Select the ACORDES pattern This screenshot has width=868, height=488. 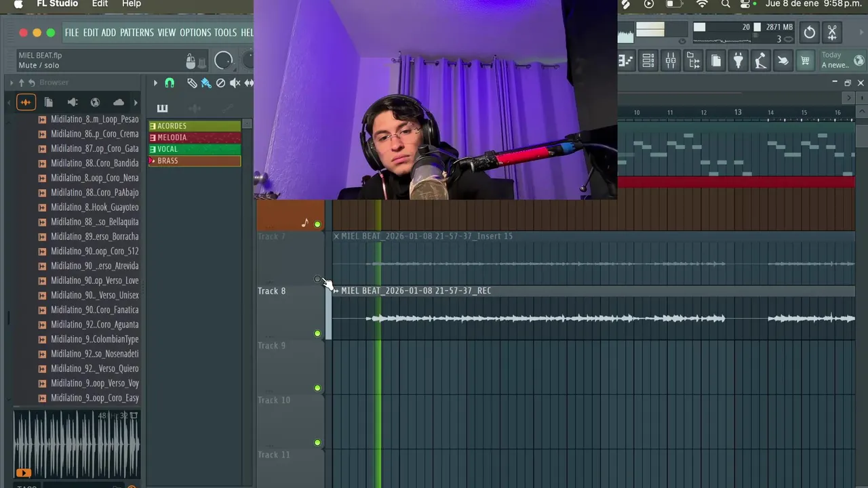[x=195, y=126]
